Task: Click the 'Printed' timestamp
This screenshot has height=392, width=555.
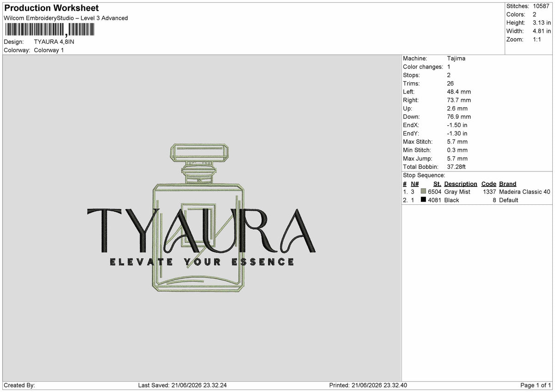Action: (368, 385)
